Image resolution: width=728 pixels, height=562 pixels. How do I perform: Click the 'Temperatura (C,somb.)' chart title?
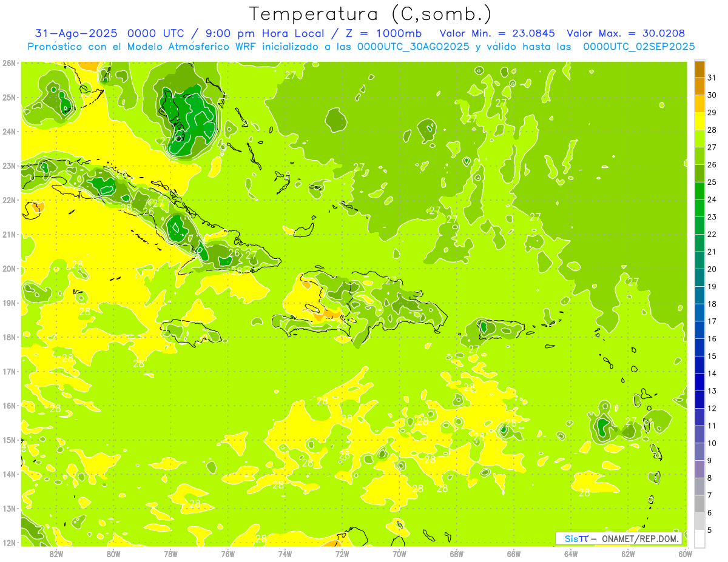point(370,14)
